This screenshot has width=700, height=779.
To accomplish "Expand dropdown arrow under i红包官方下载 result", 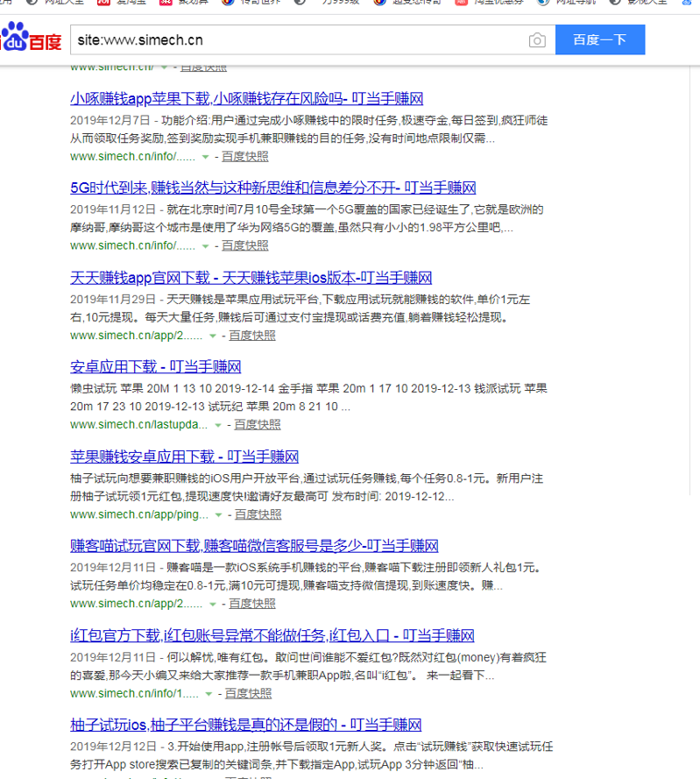I will [209, 694].
